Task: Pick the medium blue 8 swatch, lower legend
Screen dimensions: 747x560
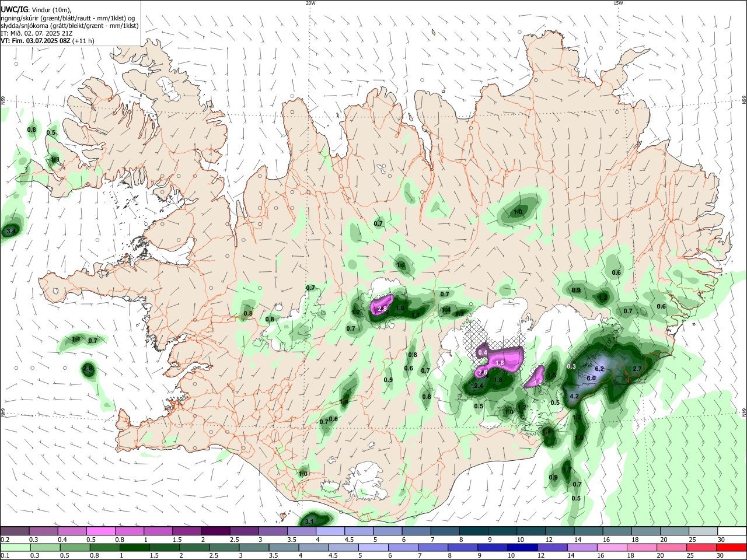Action: pos(463,547)
